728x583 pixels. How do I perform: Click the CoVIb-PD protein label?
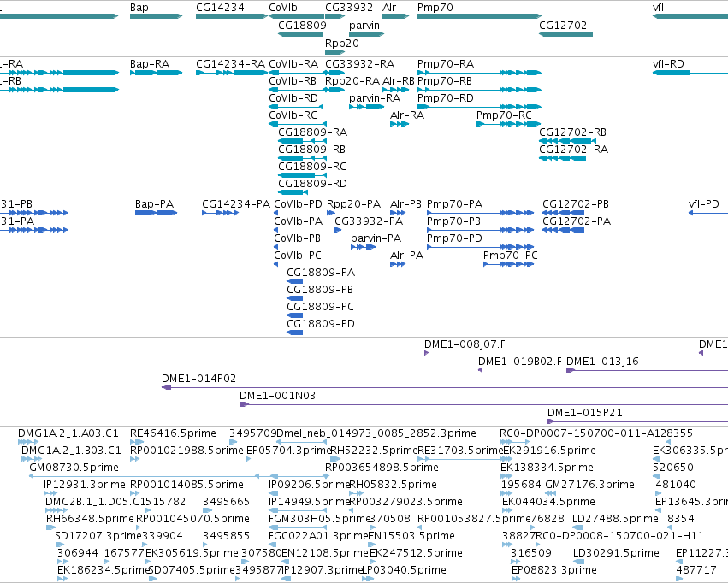298,204
